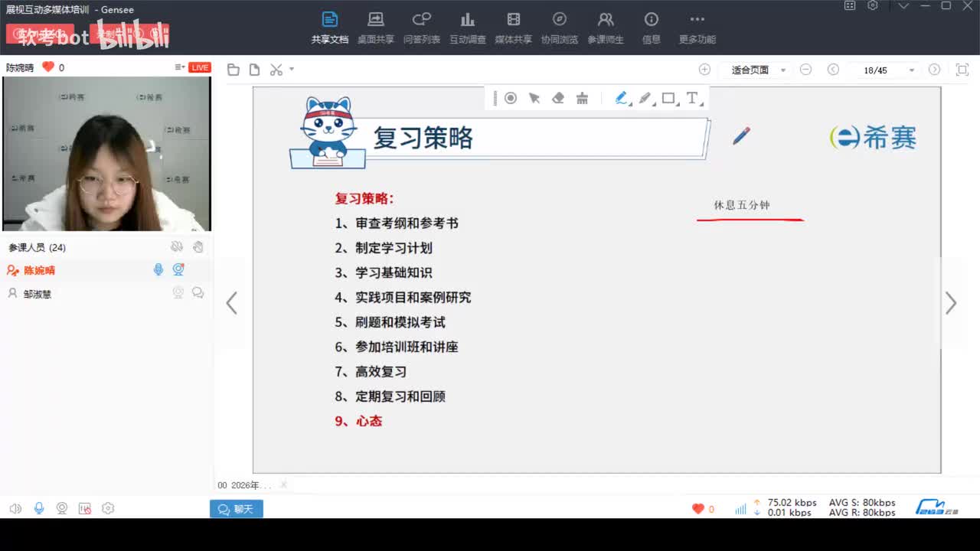Viewport: 980px width, 551px height.
Task: Open the title bar settings gear
Action: 873,5
